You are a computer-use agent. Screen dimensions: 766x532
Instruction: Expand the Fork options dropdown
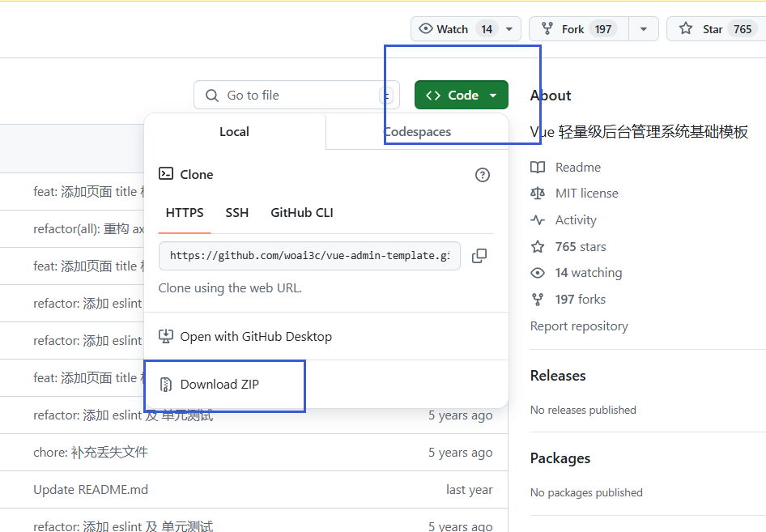(x=643, y=29)
